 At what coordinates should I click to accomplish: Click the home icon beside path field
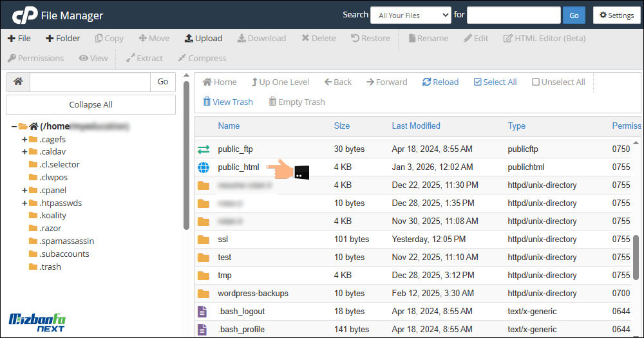(18, 82)
